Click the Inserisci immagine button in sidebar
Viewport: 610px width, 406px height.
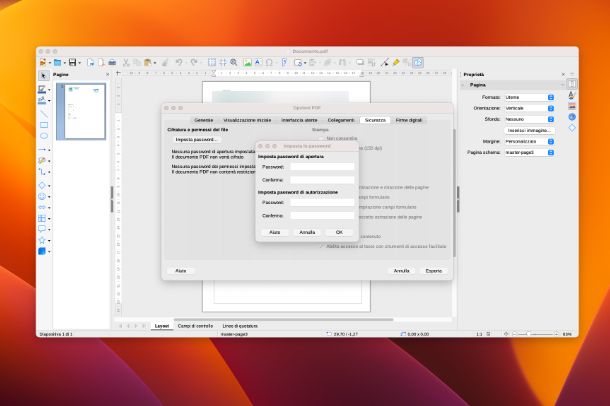click(x=529, y=130)
